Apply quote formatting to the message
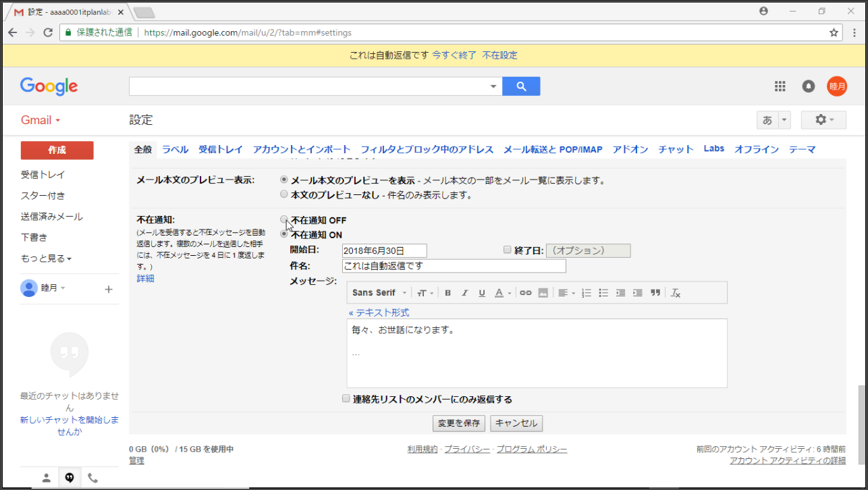Viewport: 868px width, 490px height. (x=655, y=293)
